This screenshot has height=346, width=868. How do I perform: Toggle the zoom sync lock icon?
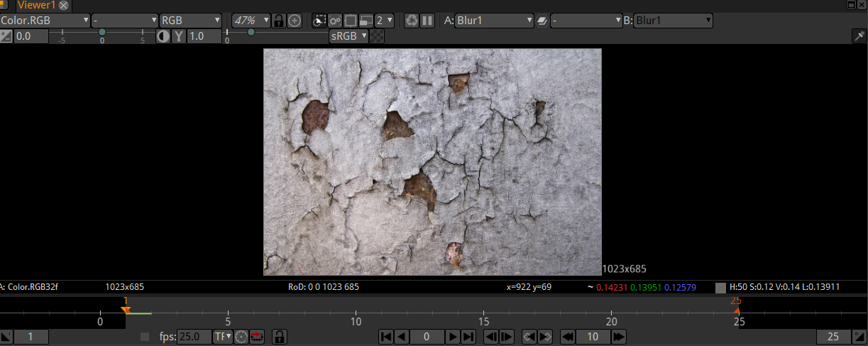280,21
